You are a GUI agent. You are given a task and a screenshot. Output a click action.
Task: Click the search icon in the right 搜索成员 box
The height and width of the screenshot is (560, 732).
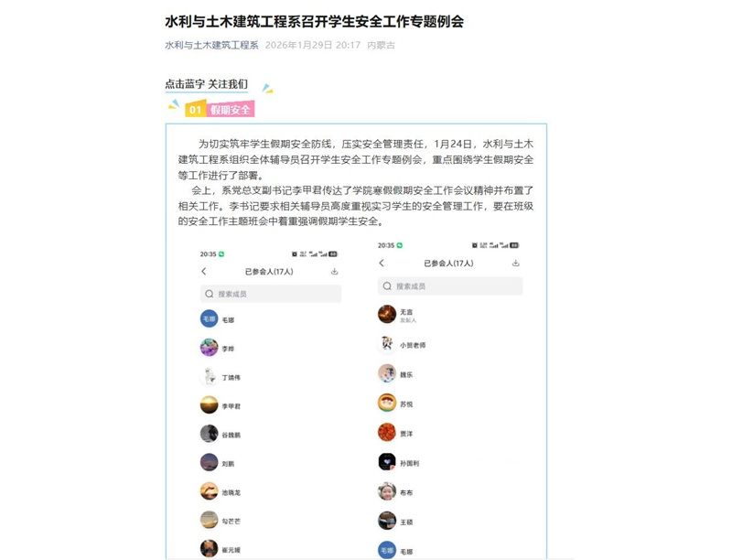click(387, 285)
